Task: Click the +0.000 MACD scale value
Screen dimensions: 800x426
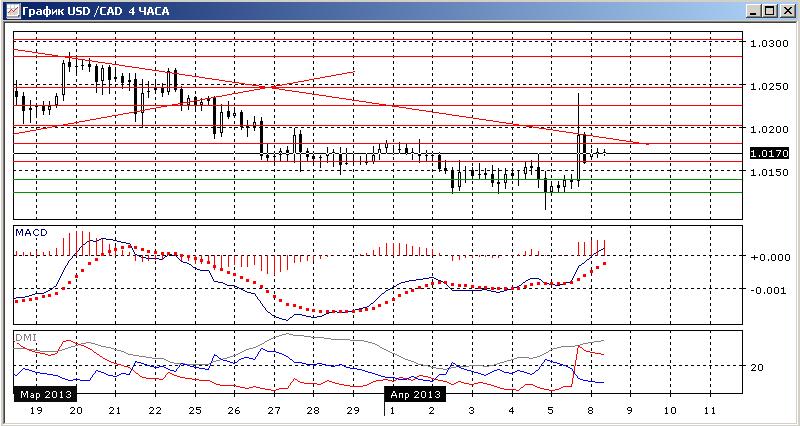Action: pos(769,257)
